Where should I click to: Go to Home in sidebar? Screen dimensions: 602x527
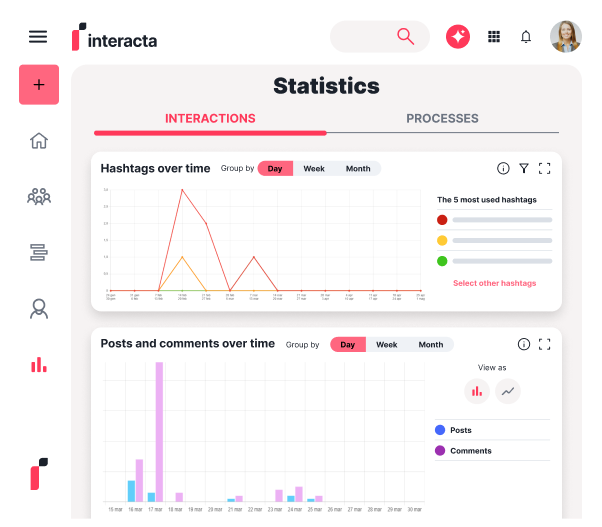[39, 140]
